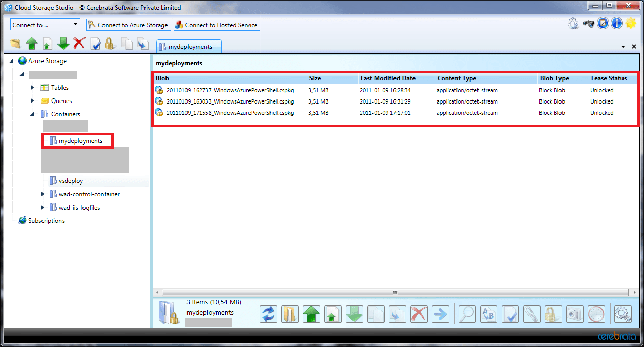Expand the wad-control-container node
Screen dimensions: 644x347
pos(43,194)
